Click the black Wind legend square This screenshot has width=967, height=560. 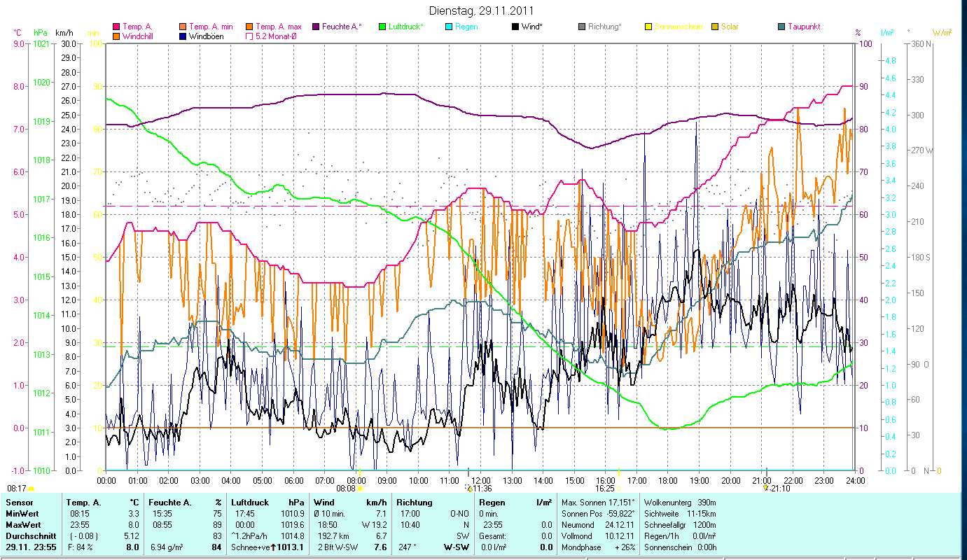click(515, 27)
